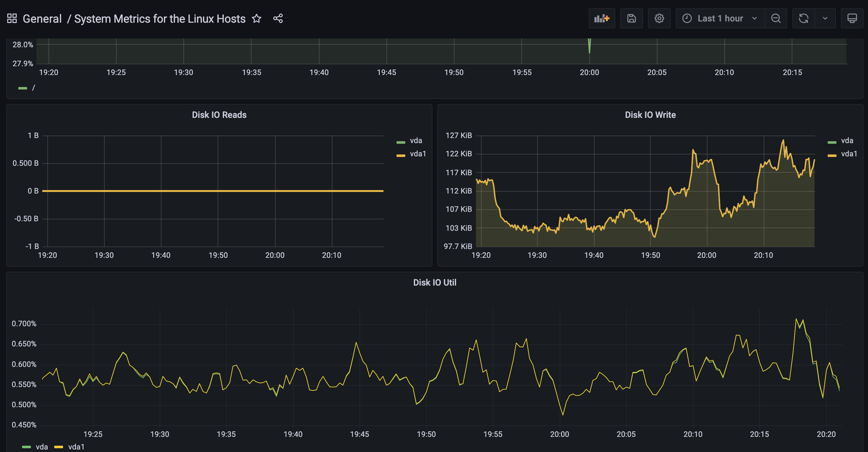Toggle vda1 series in Disk IO Write legend
868x452 pixels.
[849, 154]
